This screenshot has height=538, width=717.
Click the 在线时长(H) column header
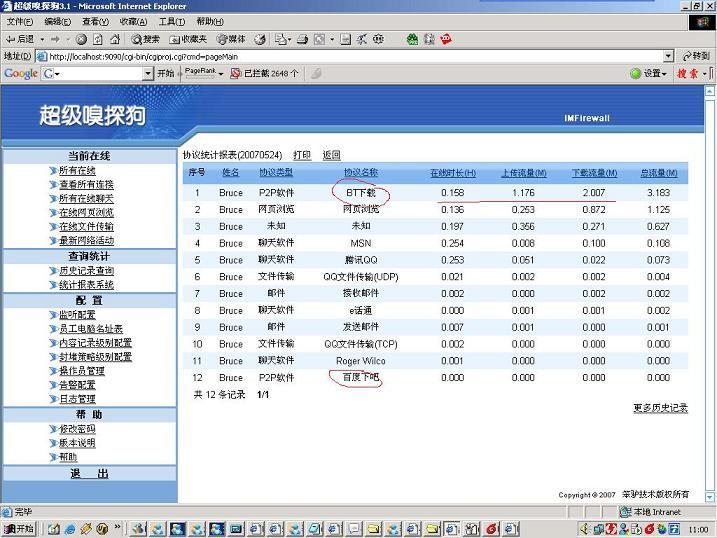453,173
